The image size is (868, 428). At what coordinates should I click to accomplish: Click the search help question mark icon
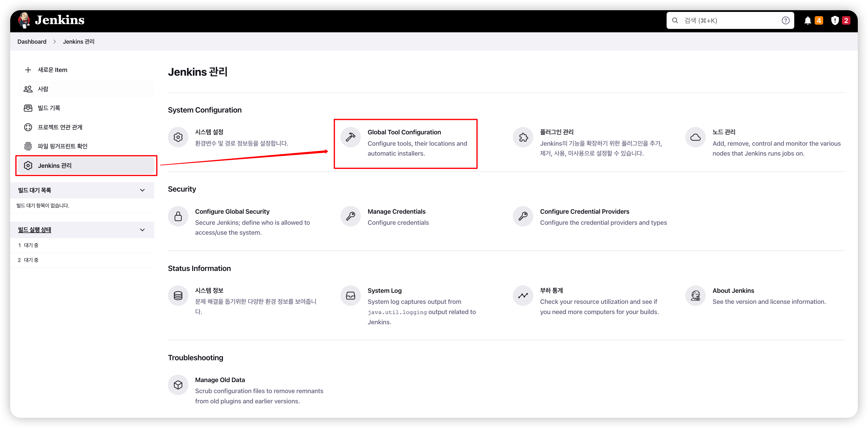pos(785,20)
